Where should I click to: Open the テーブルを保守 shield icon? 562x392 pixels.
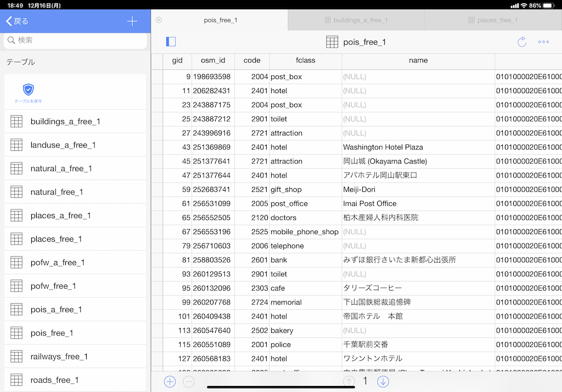click(x=29, y=93)
